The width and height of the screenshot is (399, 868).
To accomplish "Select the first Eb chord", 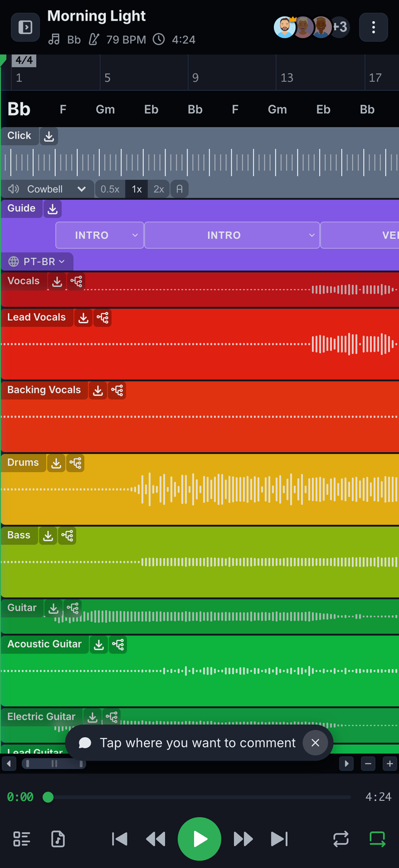I will click(x=151, y=110).
